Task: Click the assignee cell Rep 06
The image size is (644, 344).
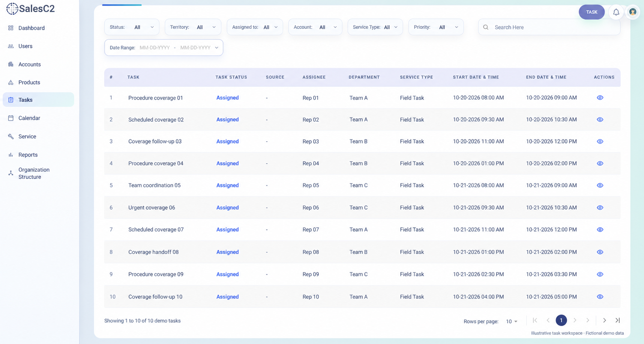Action: tap(311, 208)
